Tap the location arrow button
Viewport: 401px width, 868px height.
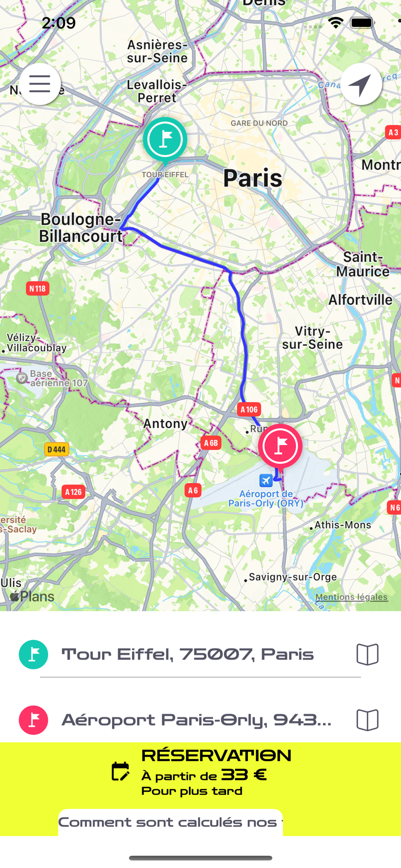click(361, 84)
